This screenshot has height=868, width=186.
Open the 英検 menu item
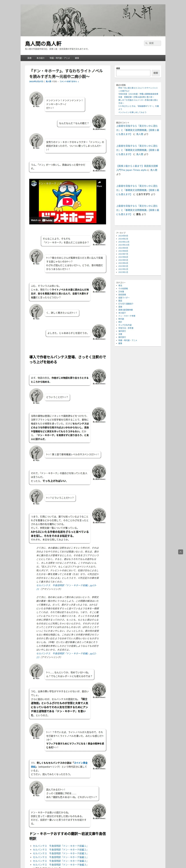coord(29,58)
